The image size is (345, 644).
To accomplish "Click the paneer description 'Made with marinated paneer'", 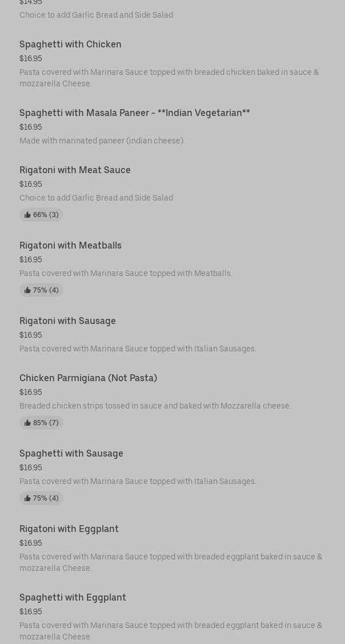I will click(x=102, y=141).
